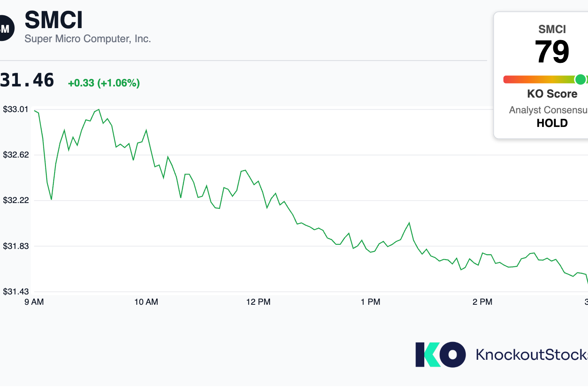Screen dimensions: 588x392
Task: Click the SMCI label in score card
Action: 552,29
